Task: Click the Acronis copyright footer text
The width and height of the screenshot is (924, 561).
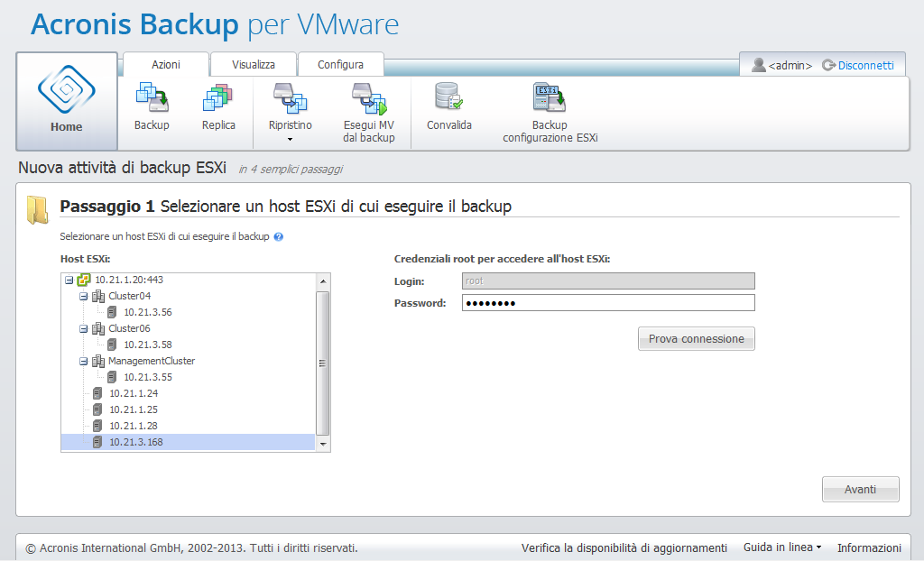Action: [x=191, y=548]
